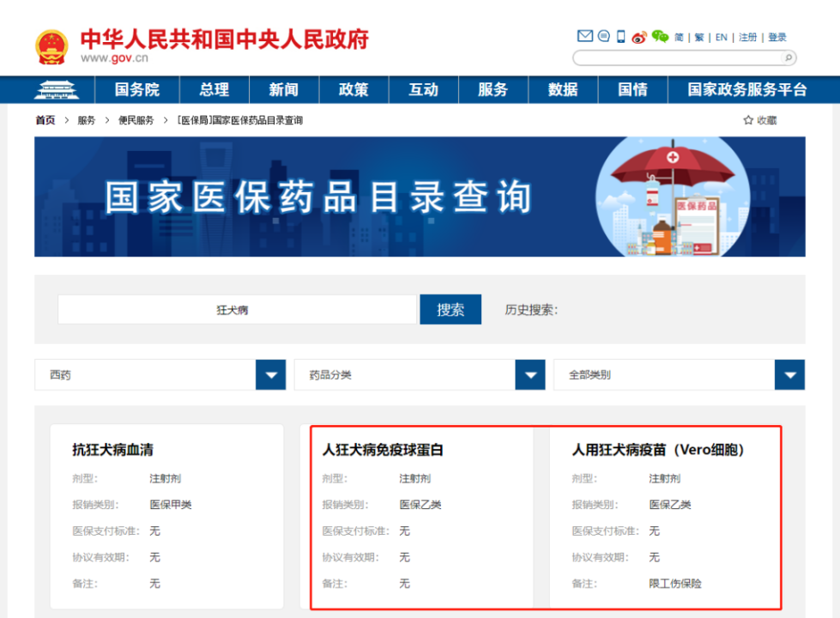Screen dimensions: 840x618
Task: Go to 服务 breadcrumb
Action: point(87,120)
